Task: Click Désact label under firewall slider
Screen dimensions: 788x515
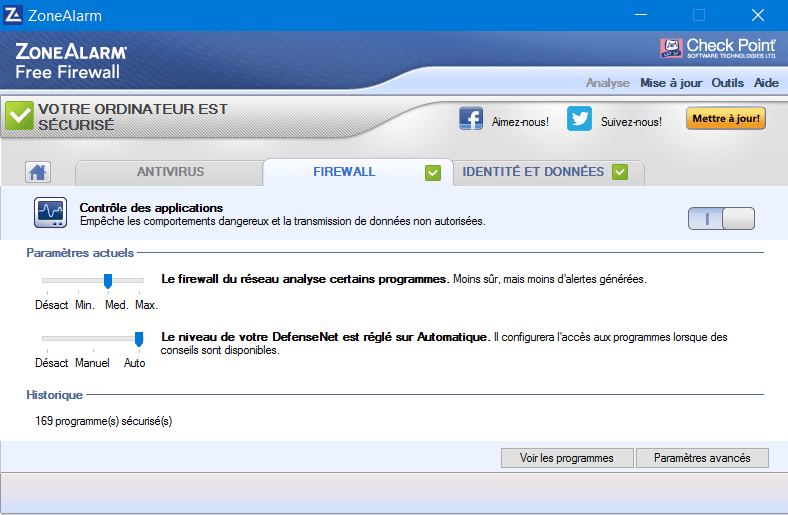Action: [51, 305]
